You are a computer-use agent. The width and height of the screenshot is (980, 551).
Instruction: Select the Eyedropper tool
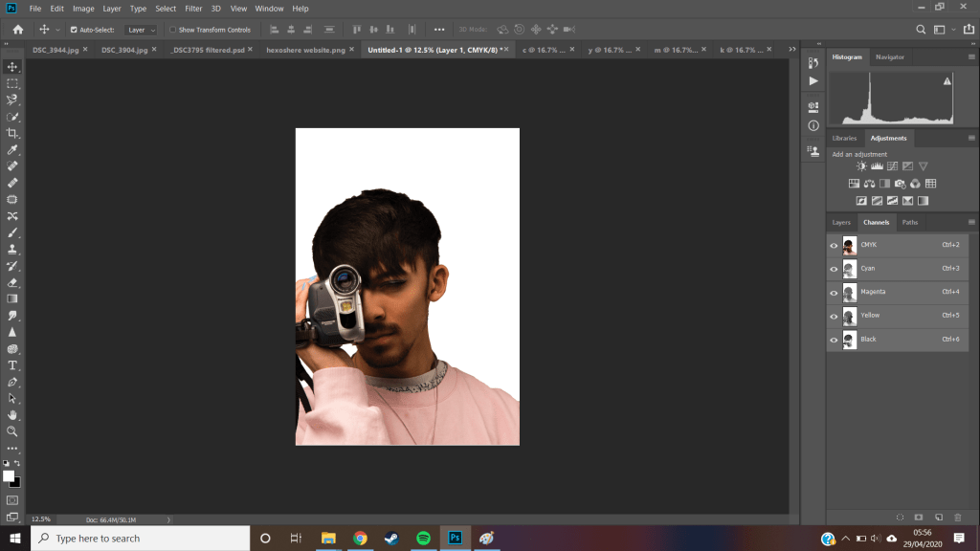[x=12, y=150]
